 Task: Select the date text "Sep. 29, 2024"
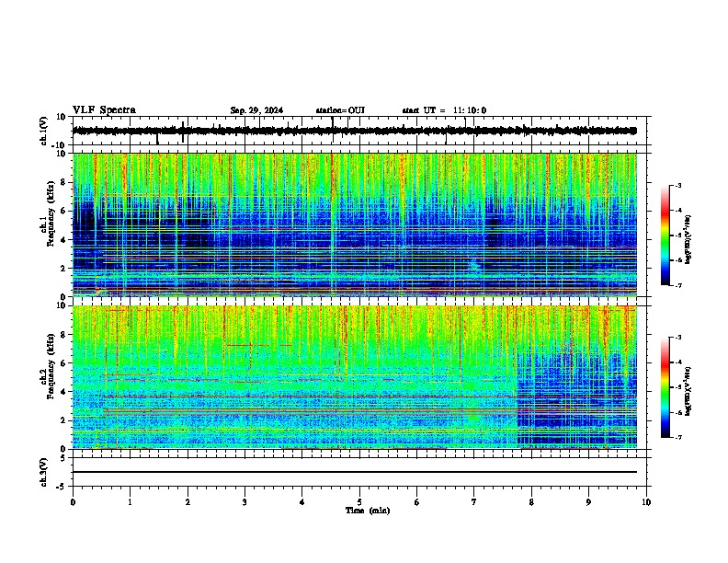256,110
